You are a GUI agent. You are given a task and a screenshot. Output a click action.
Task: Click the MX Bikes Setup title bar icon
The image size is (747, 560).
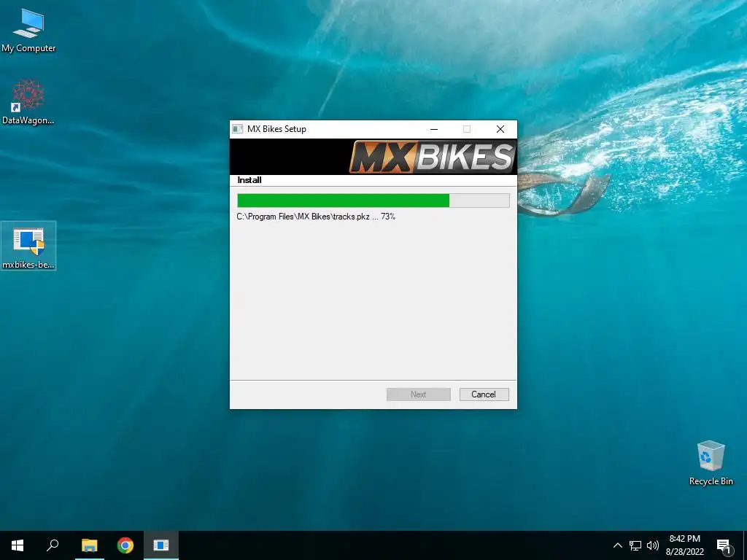point(237,129)
